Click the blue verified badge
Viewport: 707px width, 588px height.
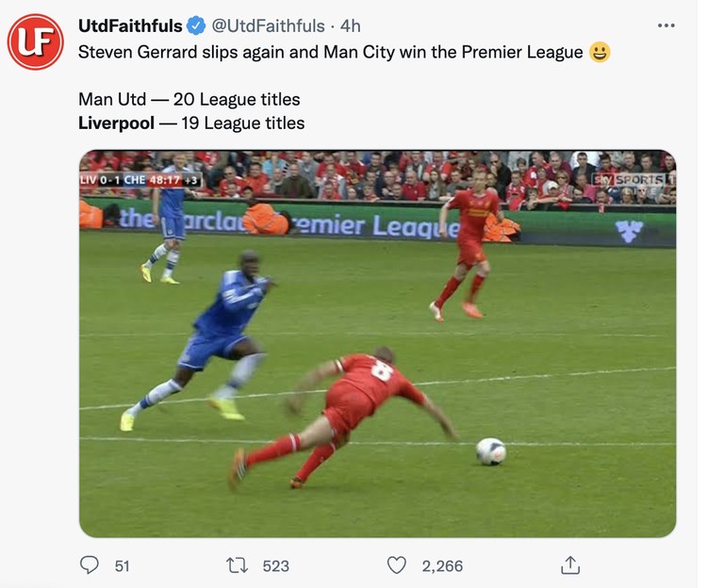(196, 25)
